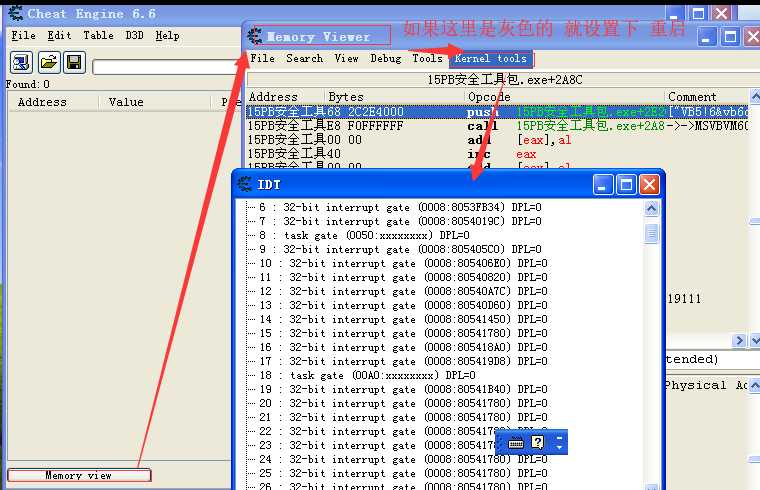Click the open folder toolbar icon

click(x=48, y=63)
